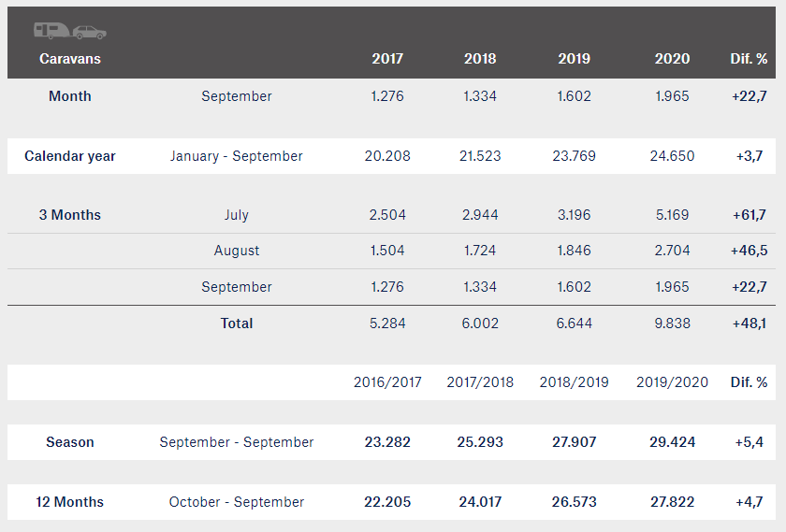Screen dimensions: 786x532
Task: Click the 9.838 total value for 2020
Action: tap(672, 324)
